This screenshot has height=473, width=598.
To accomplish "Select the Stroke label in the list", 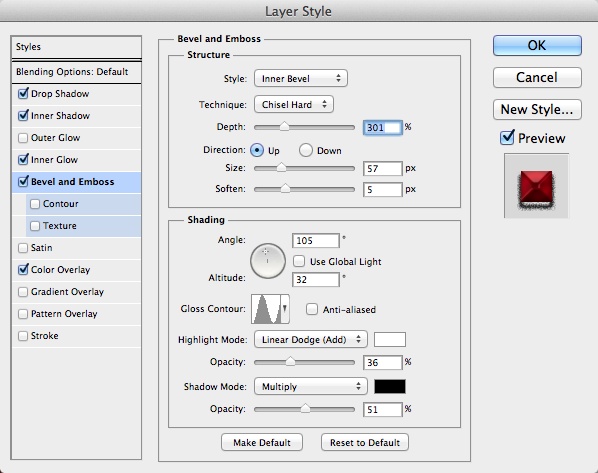I will point(45,336).
